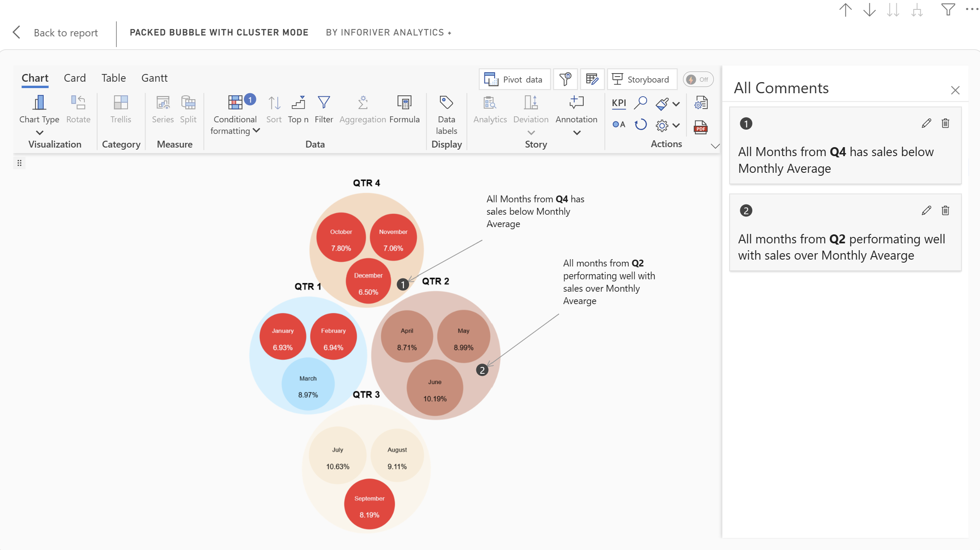Screen dimensions: 980x550
Task: Open the magnifier search tool
Action: pyautogui.click(x=640, y=103)
